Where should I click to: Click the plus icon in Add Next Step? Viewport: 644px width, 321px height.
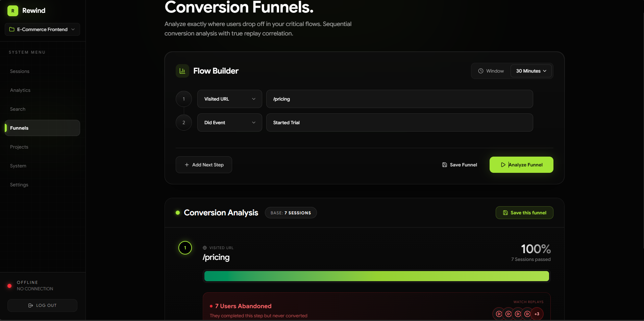[187, 165]
